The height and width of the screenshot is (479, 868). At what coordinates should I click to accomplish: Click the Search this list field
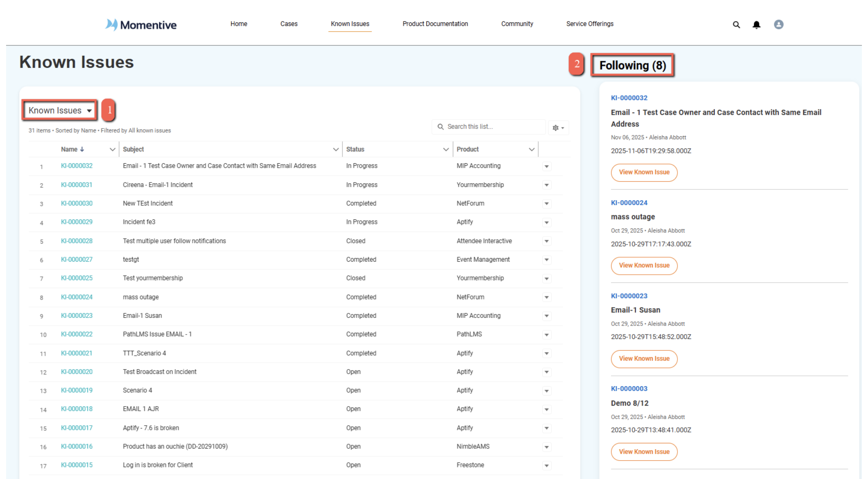[488, 127]
